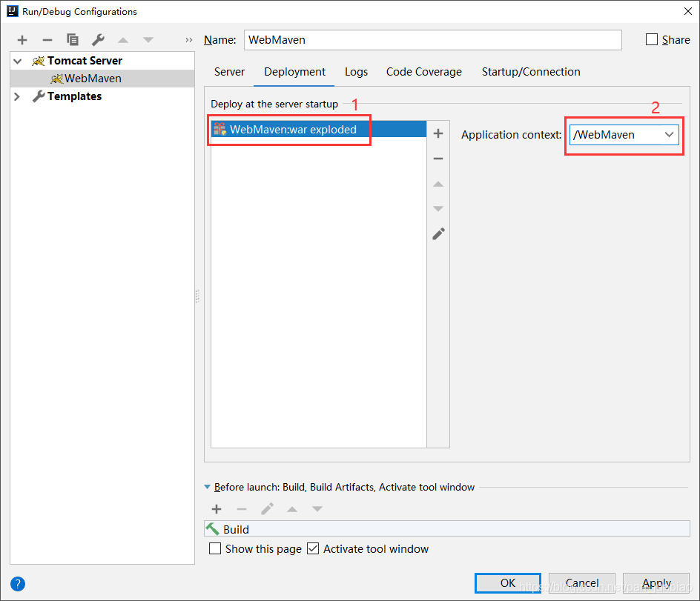The height and width of the screenshot is (601, 700).
Task: Click the Build hammer icon
Action: [213, 529]
